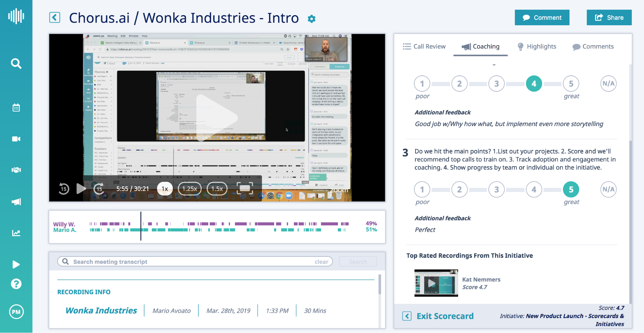644x333 pixels.
Task: Click Willy W.'s purple talk track
Action: click(x=219, y=224)
